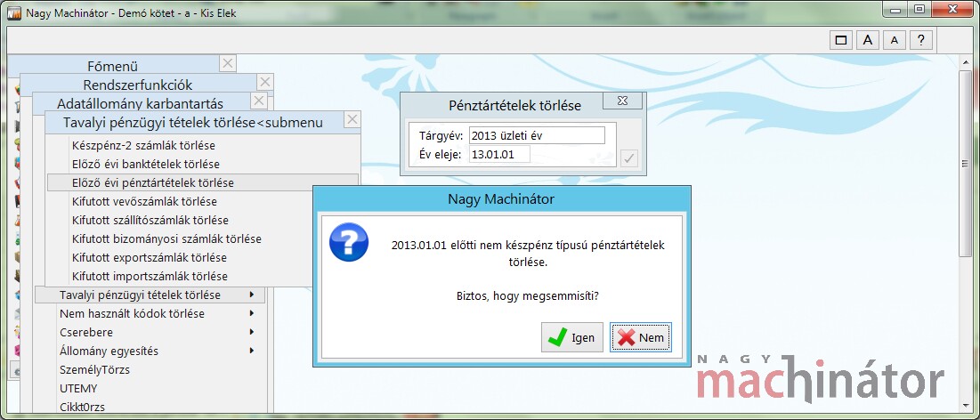Expand Állomány egyesítés submenu arrow
The height and width of the screenshot is (420, 980).
point(252,351)
